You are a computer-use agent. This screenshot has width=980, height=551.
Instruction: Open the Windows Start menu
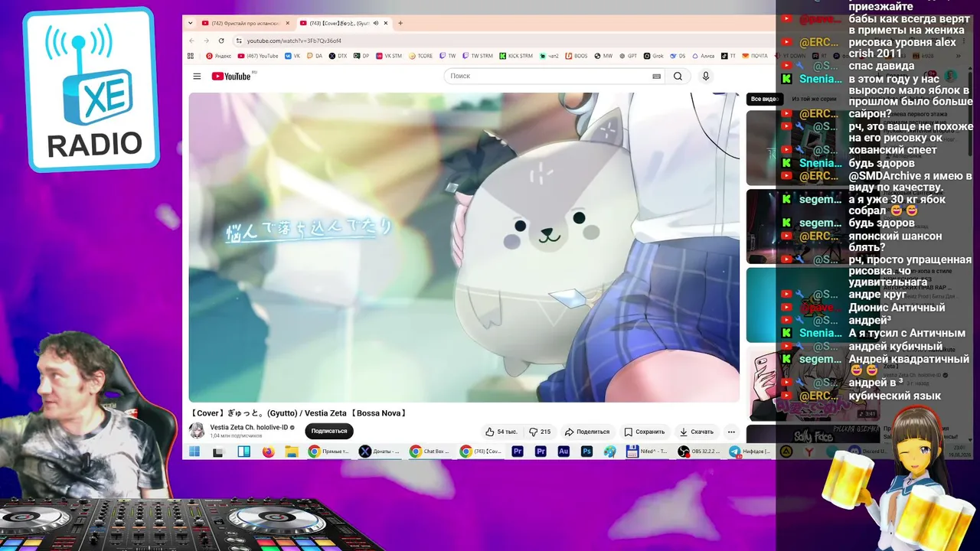coord(194,452)
